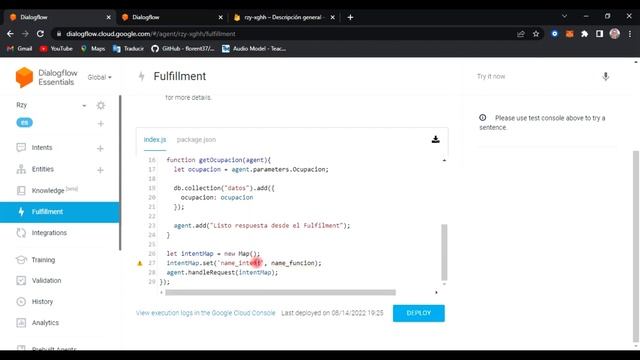
Task: Click the db.collection("datos") line
Action: tap(224, 188)
